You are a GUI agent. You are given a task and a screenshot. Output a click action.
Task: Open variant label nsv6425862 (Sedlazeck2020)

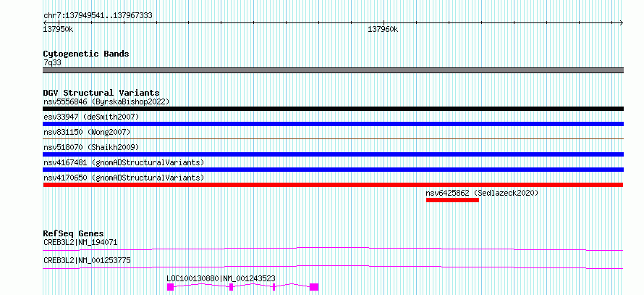tap(482, 193)
